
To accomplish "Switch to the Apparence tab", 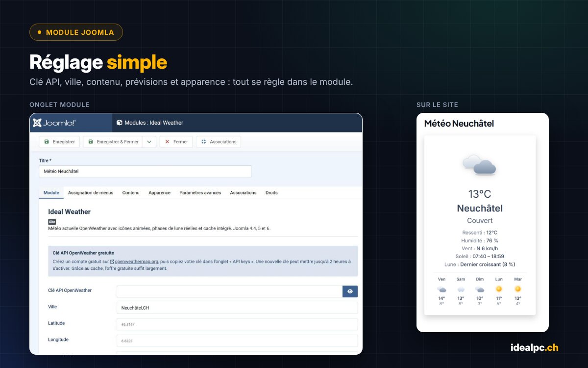I will click(159, 193).
